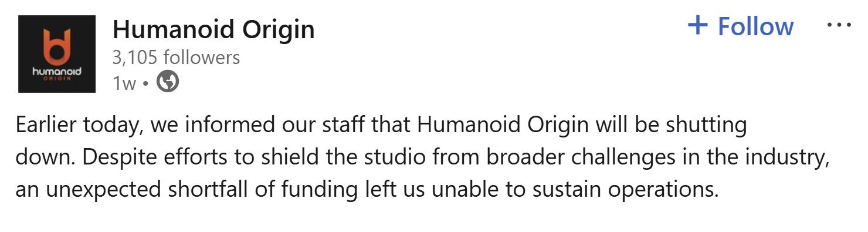
Task: Click the orange emblem in the company logo
Action: tap(57, 46)
